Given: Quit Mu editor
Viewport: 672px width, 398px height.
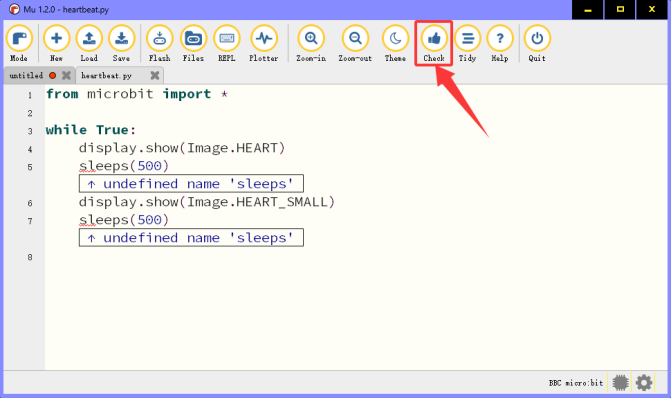Looking at the screenshot, I should pos(537,43).
